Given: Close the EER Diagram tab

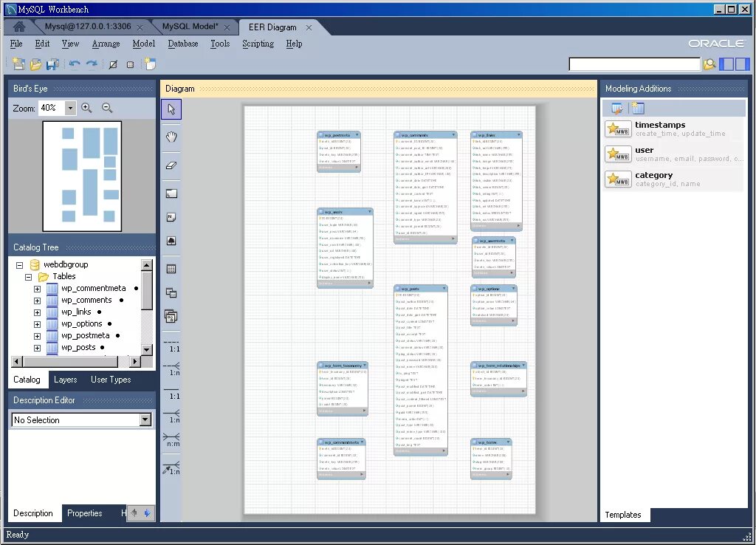Looking at the screenshot, I should pos(309,27).
